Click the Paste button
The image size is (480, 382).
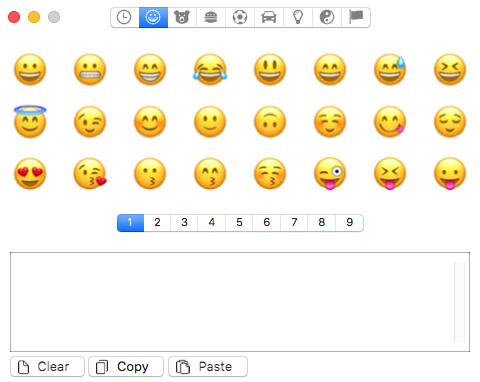pyautogui.click(x=208, y=367)
